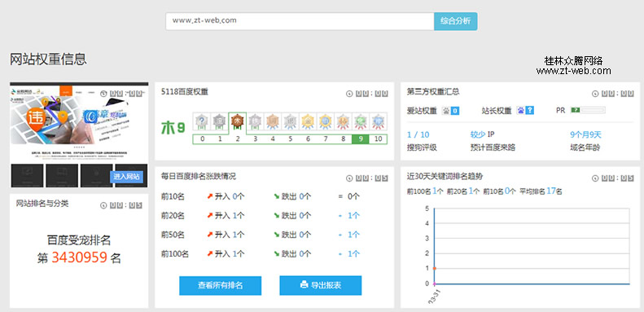
Task: Select the badge above level 5
Action: 290,121
